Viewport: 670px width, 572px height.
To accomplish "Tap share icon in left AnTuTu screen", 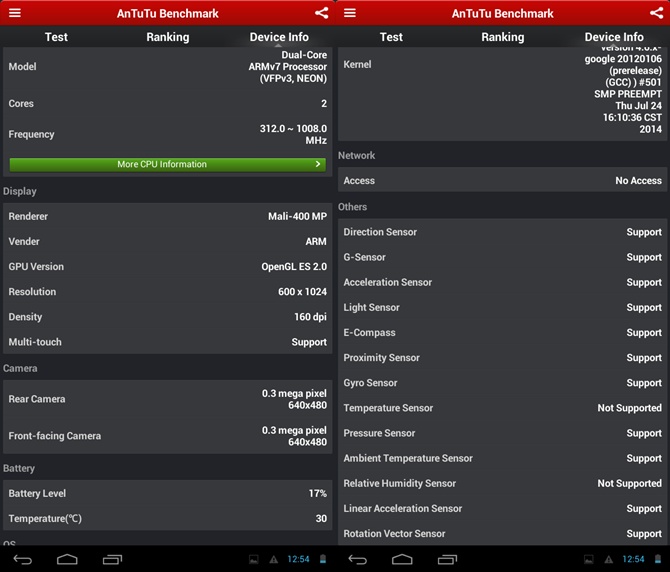I will pos(321,13).
